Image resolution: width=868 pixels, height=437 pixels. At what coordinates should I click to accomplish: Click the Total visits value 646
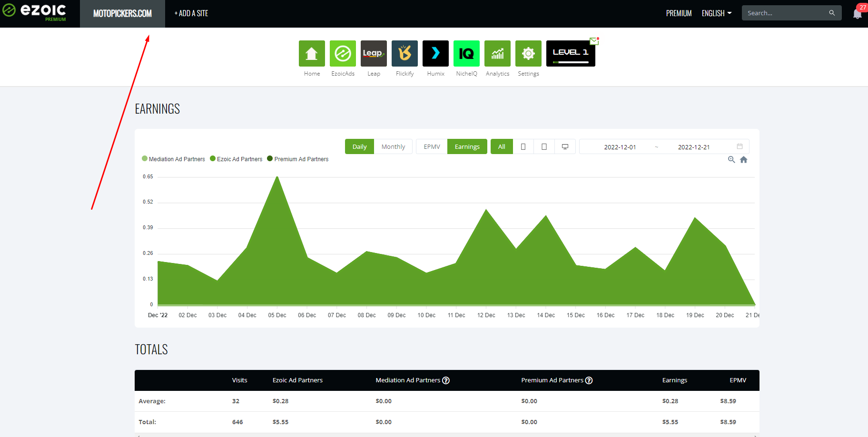tap(237, 422)
